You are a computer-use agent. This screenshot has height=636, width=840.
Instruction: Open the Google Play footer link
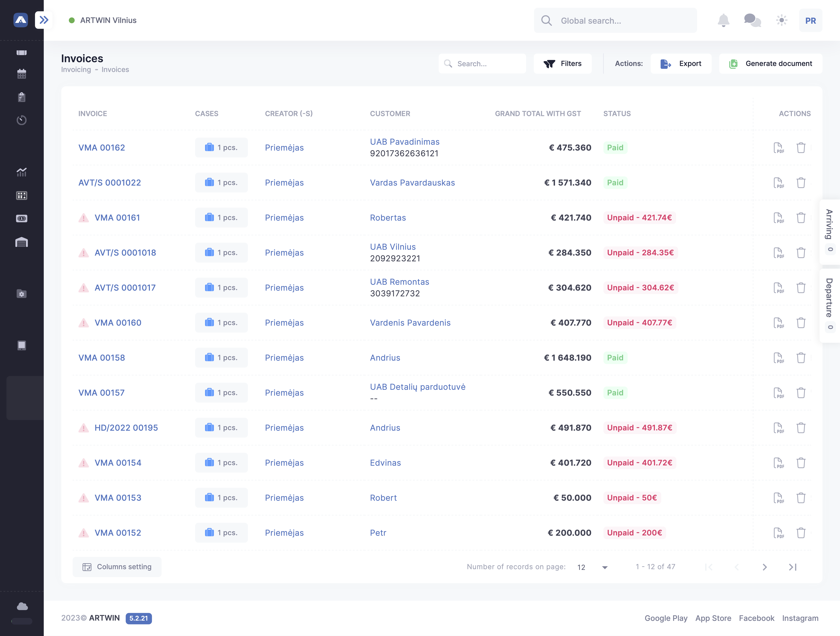(666, 618)
